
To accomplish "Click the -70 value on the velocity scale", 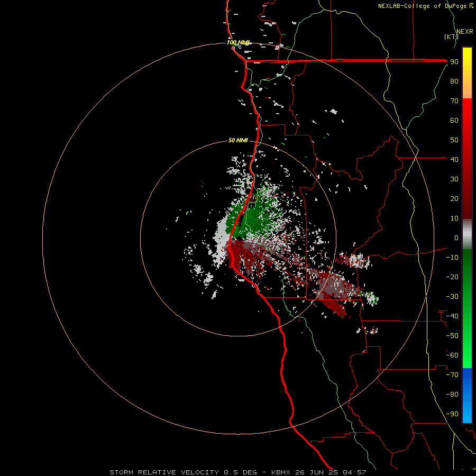I will tap(452, 375).
